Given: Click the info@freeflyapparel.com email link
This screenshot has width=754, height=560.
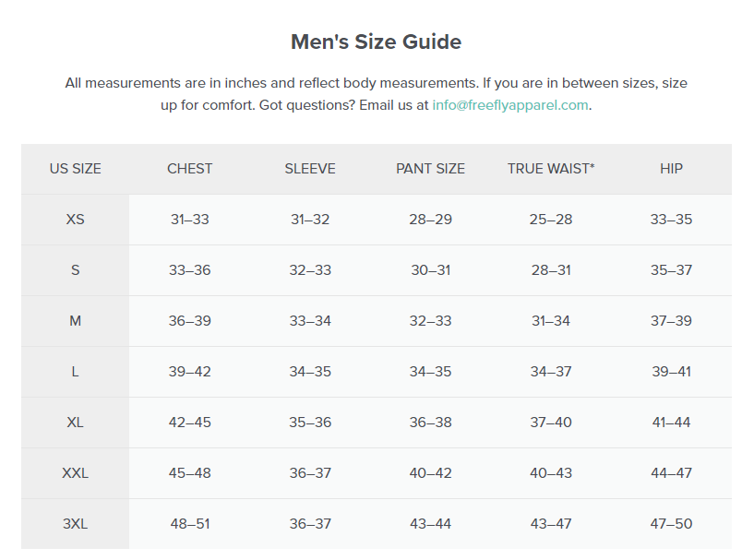Looking at the screenshot, I should 509,105.
